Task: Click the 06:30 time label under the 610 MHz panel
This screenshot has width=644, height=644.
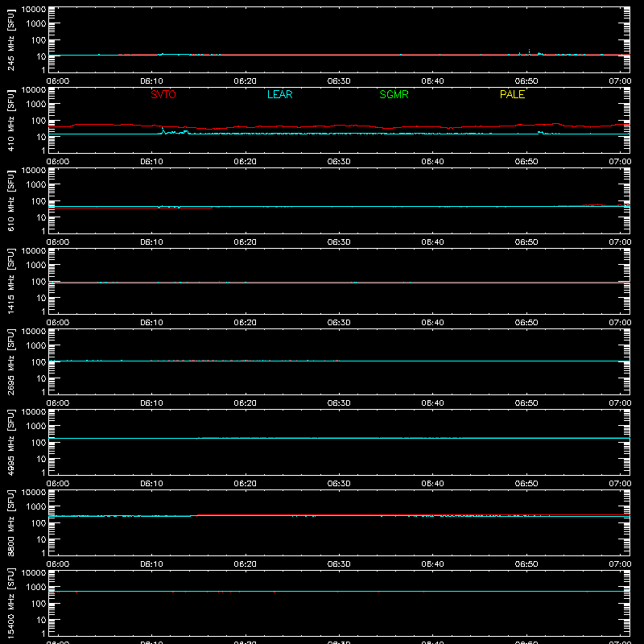Action: click(x=339, y=242)
